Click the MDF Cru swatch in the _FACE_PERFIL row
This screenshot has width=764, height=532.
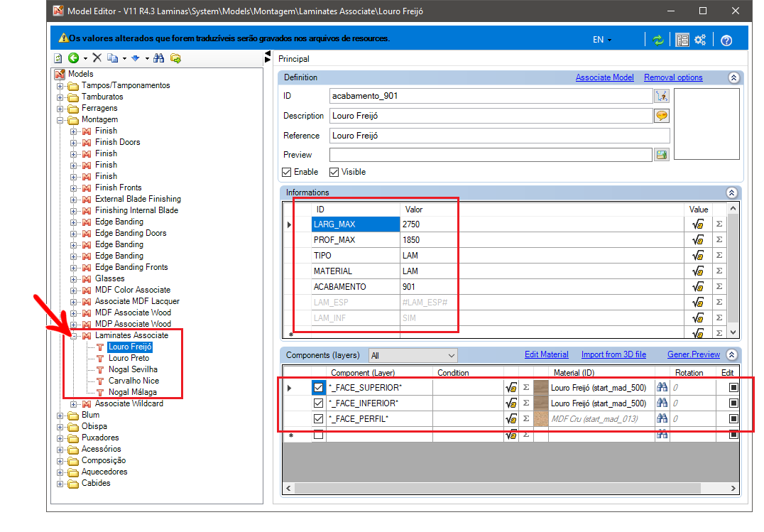[541, 419]
